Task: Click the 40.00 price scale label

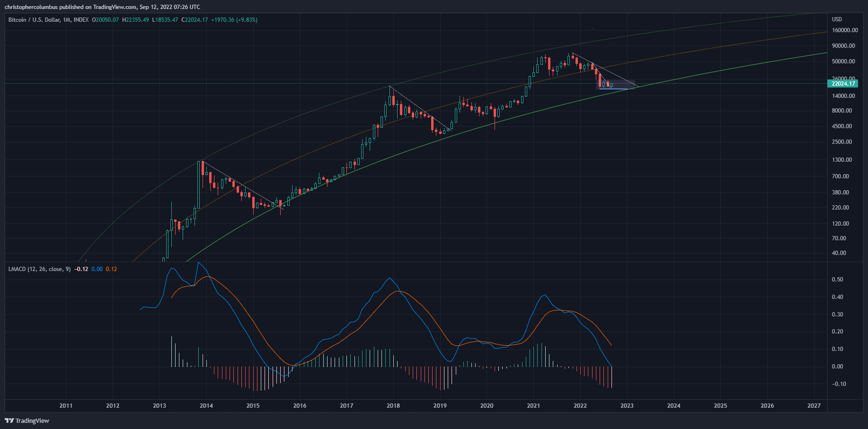Action: click(x=839, y=253)
